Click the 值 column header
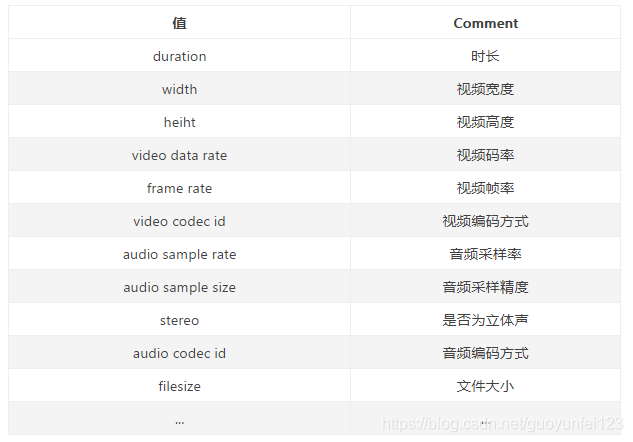The image size is (633, 442). pyautogui.click(x=179, y=23)
